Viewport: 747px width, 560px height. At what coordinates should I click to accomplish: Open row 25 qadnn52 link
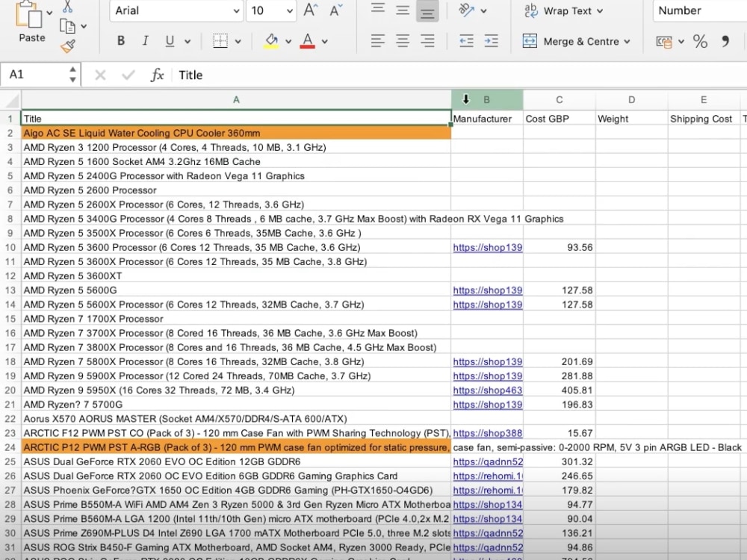click(488, 461)
